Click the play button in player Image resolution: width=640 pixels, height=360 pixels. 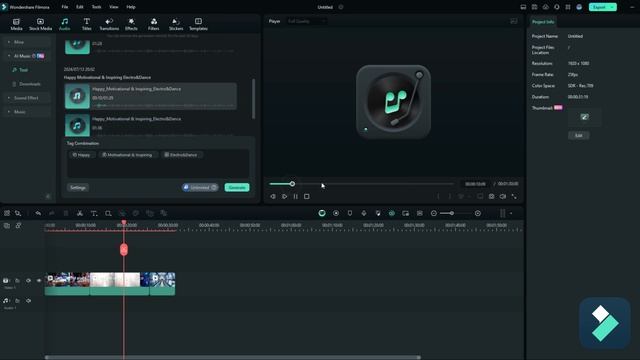(284, 197)
